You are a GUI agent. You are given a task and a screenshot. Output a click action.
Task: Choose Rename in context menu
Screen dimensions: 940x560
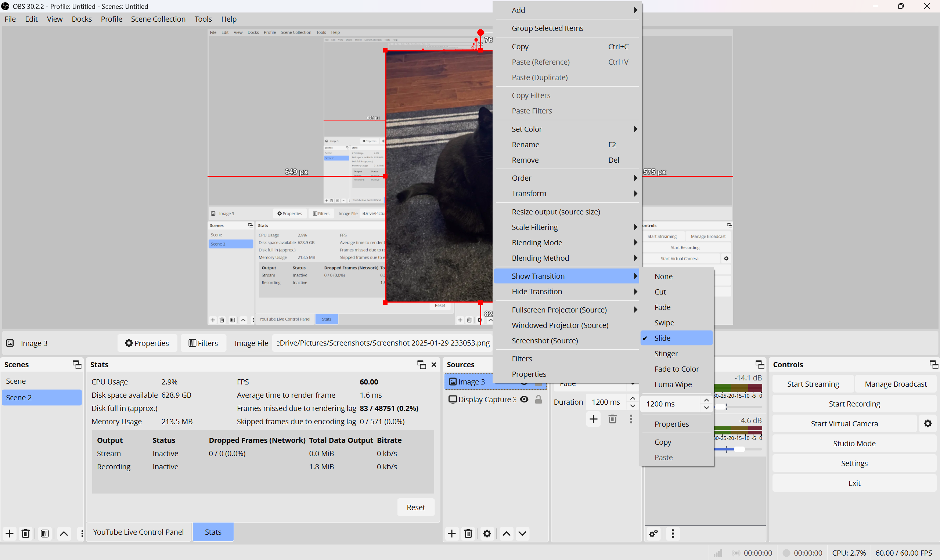coord(566,145)
